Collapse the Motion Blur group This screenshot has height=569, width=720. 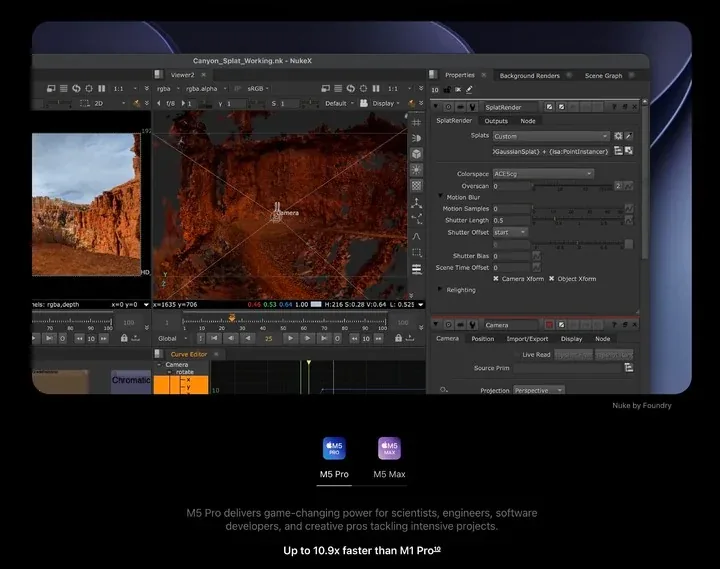[x=440, y=196]
